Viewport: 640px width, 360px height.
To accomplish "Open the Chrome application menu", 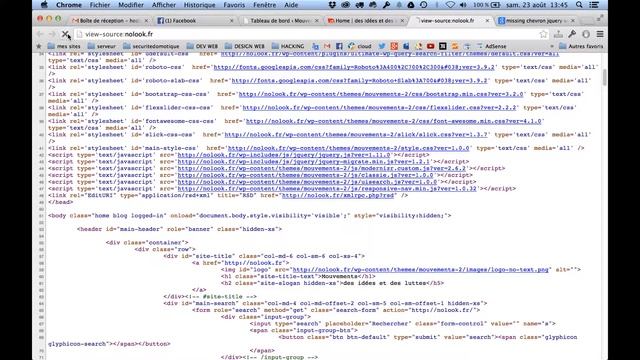I will (69, 5).
